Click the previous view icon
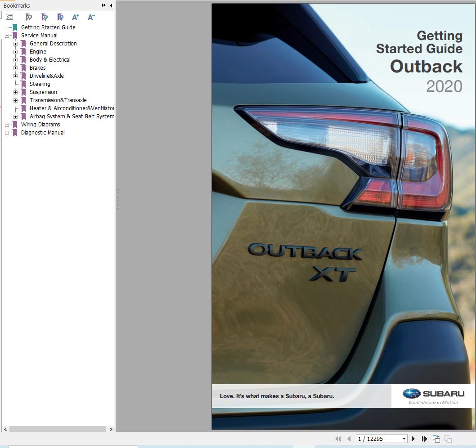Screen dimensions: 476x448 436,439
